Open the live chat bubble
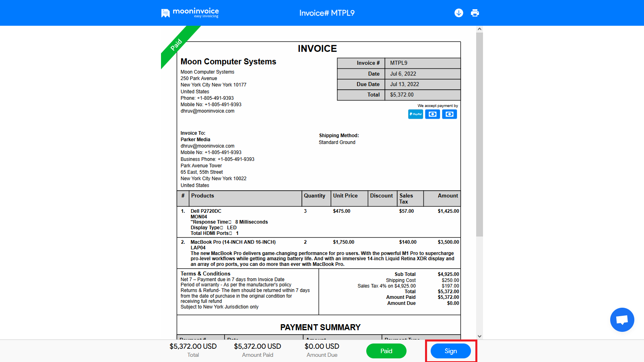644x362 pixels. [622, 320]
